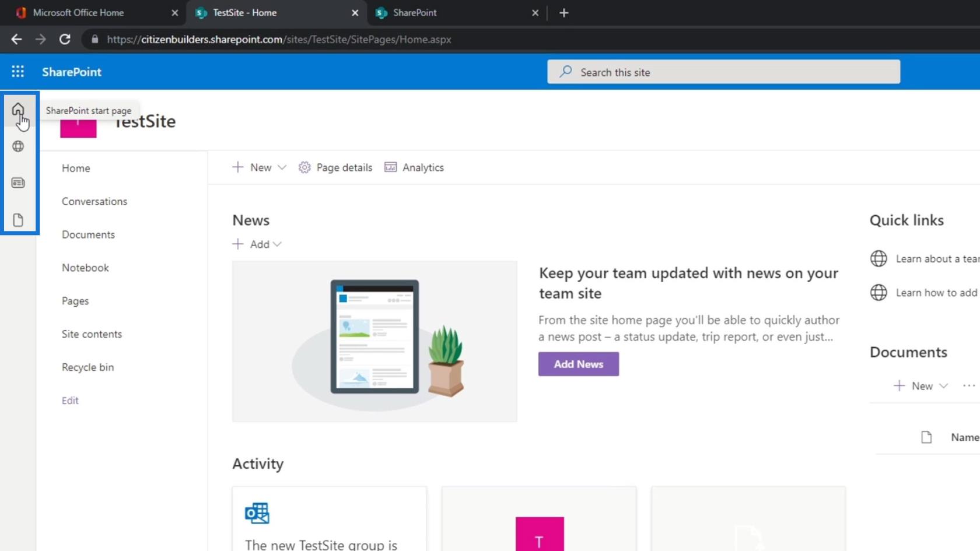Expand the Add dropdown chevron under News

point(277,244)
